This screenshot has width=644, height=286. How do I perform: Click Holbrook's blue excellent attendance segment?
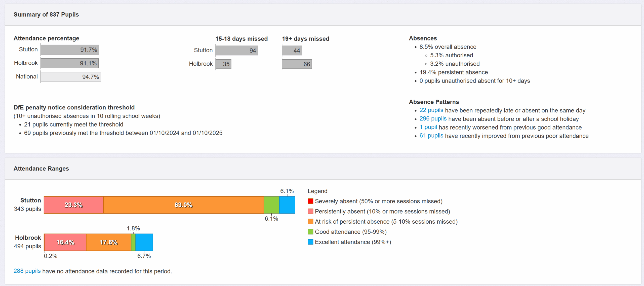pos(144,242)
